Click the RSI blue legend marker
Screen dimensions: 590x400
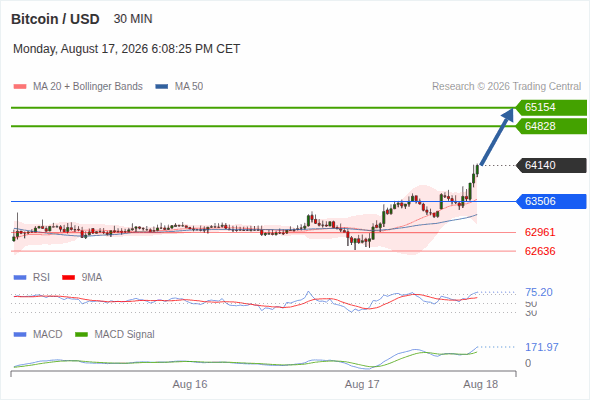pyautogui.click(x=20, y=278)
